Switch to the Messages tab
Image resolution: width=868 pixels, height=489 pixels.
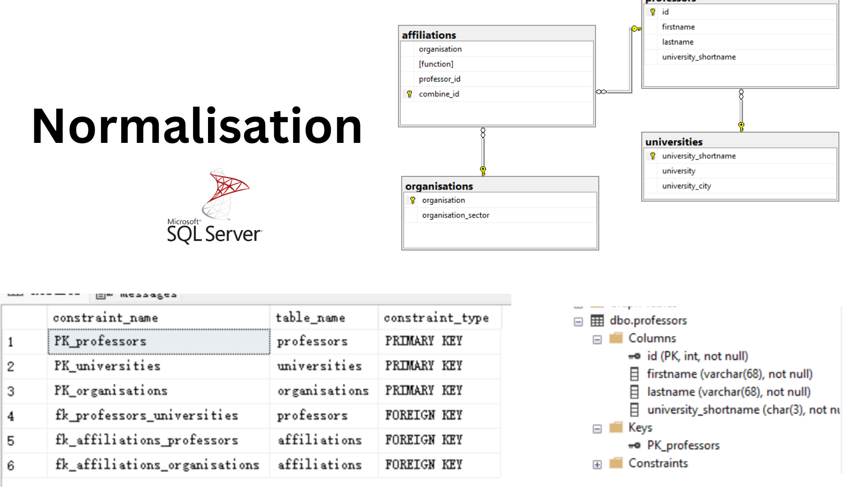click(x=139, y=295)
